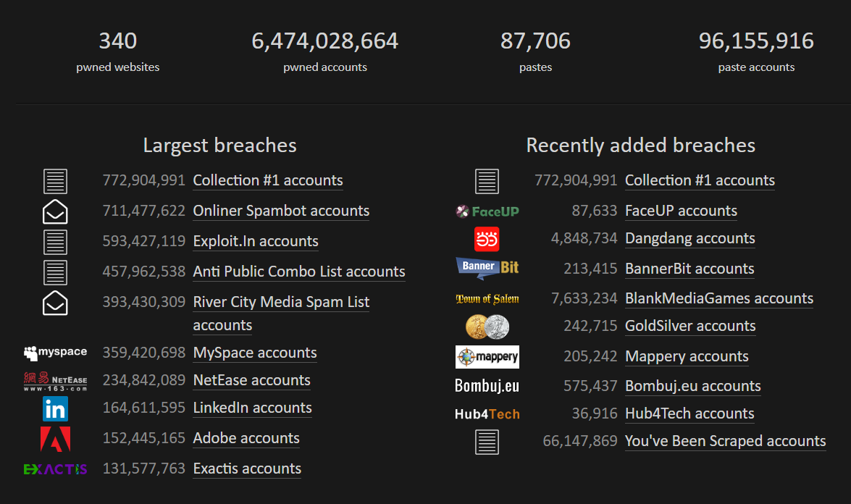Click the 87,706 pastes figure
Screen dimensions: 851x504
pos(536,41)
